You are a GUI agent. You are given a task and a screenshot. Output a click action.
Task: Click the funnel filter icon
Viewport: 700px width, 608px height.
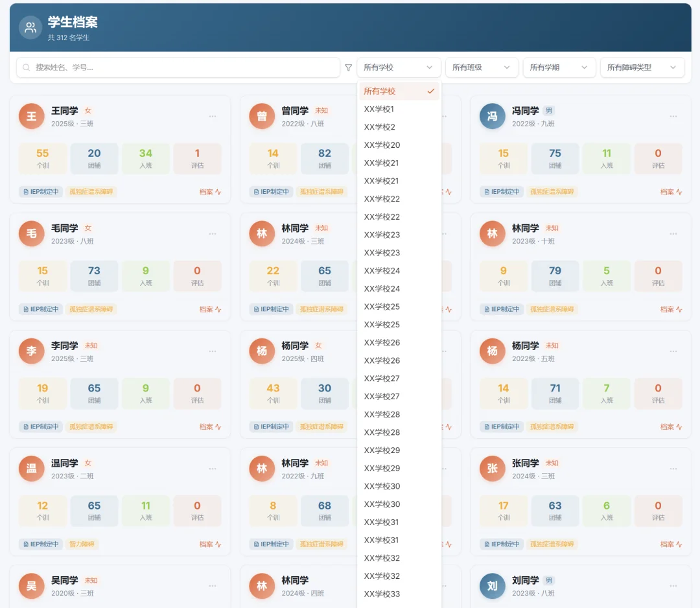coord(349,67)
